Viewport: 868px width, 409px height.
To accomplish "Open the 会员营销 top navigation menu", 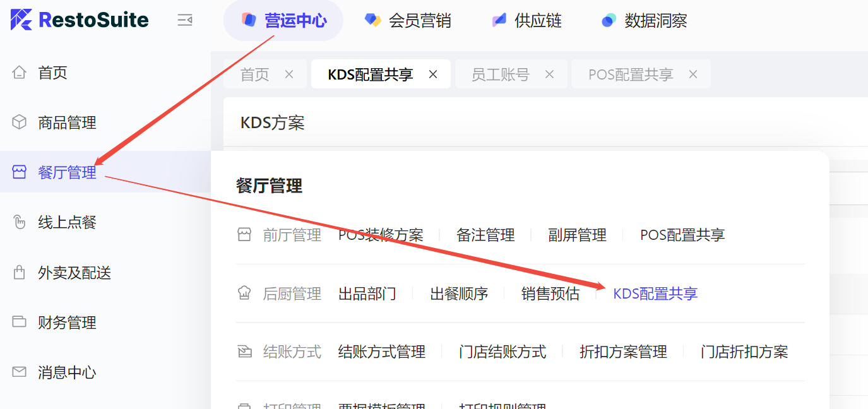I will pos(408,21).
